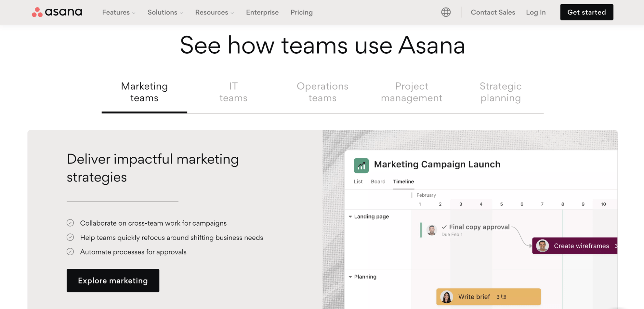
Task: Click the Deliver impactful marketing strategies heading
Action: pyautogui.click(x=153, y=168)
